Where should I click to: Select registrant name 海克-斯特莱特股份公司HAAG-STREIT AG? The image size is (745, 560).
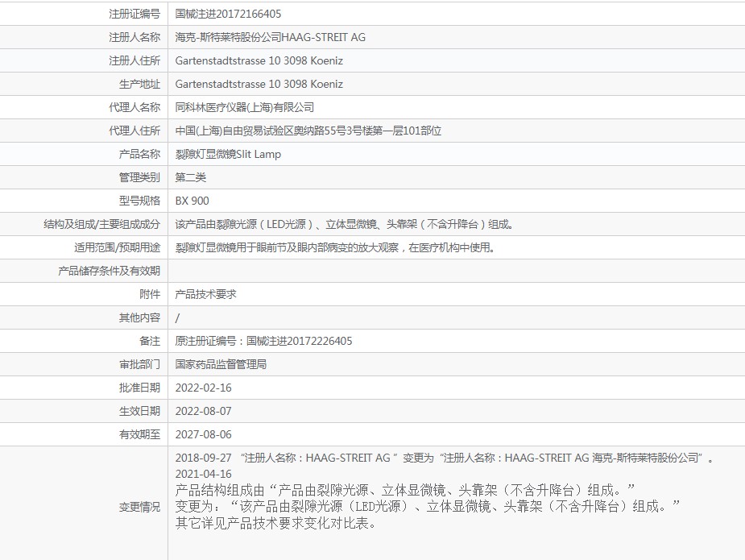click(271, 37)
